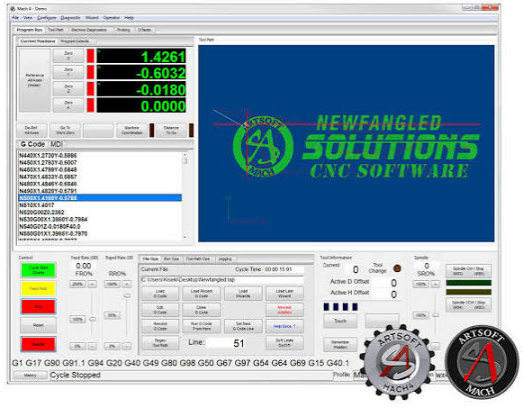Open the Jogging tab

pyautogui.click(x=225, y=259)
